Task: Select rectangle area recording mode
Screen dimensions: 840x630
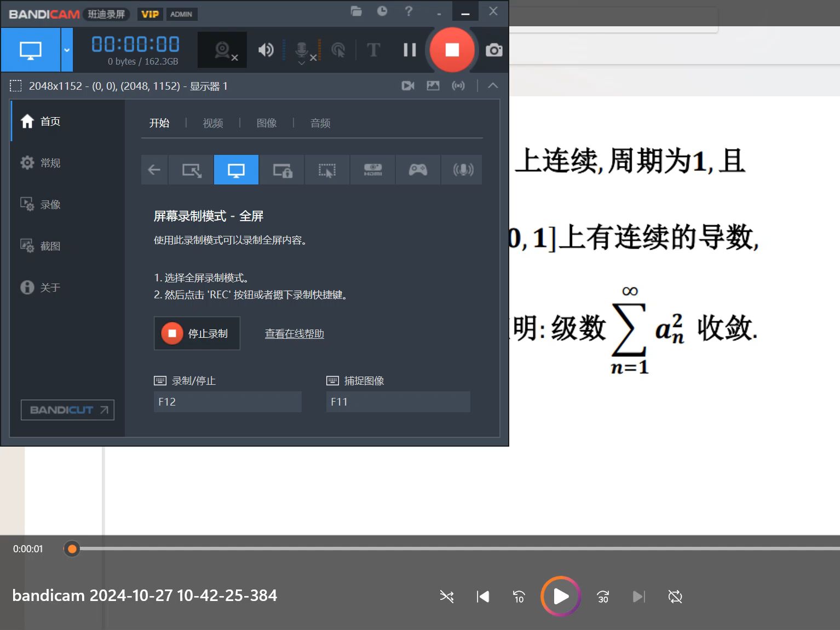Action: (191, 170)
